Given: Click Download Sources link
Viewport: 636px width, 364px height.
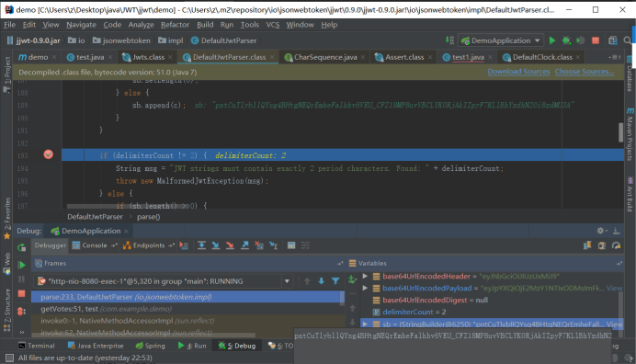Looking at the screenshot, I should click(518, 72).
